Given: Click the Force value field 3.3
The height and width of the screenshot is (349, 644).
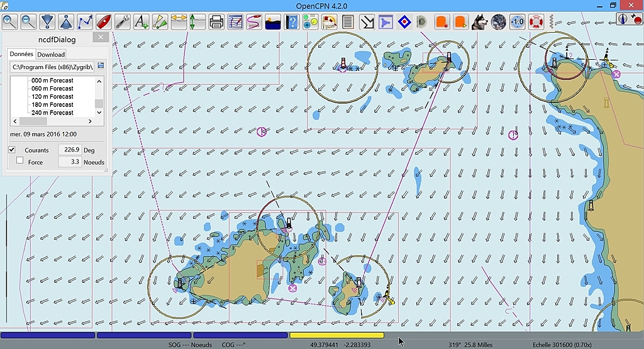Looking at the screenshot, I should tap(70, 162).
